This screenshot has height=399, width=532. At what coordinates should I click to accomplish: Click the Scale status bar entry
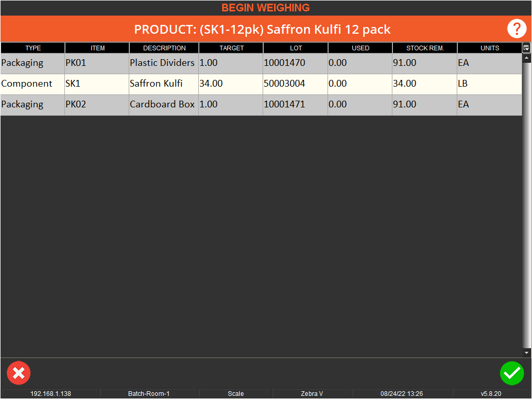(x=236, y=394)
